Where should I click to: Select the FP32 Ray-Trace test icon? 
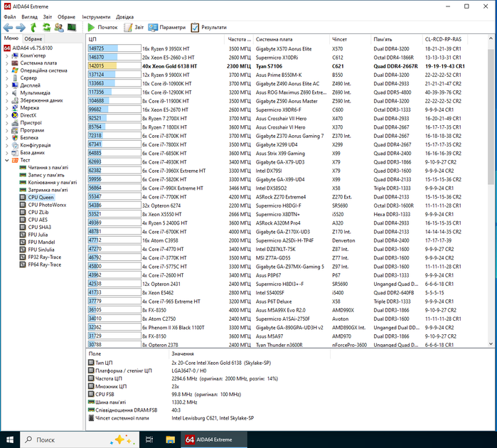23,257
